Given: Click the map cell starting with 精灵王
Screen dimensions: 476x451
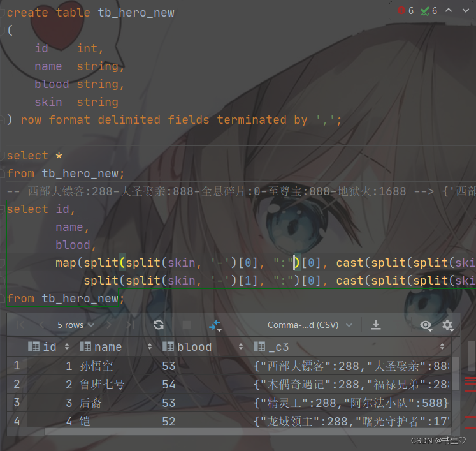Looking at the screenshot, I should (x=350, y=403).
